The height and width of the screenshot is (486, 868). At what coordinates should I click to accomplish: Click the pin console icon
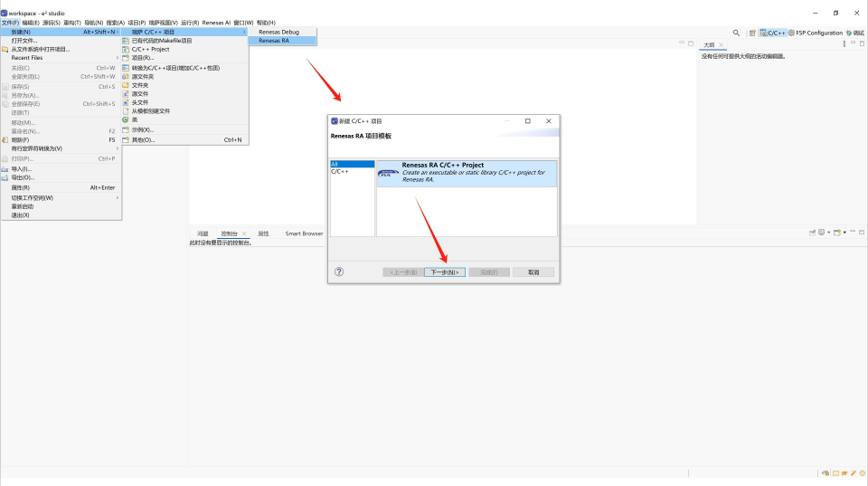pyautogui.click(x=812, y=233)
